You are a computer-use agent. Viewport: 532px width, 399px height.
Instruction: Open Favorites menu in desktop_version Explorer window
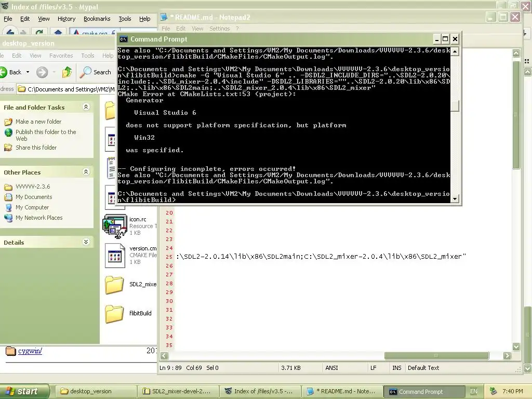[x=61, y=55]
